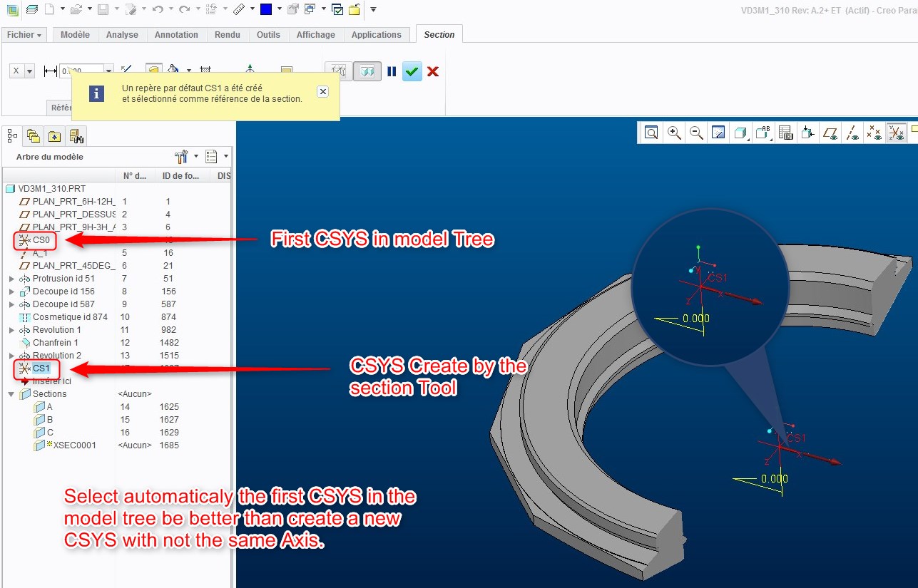
Task: Switch to the Analyse ribbon tab
Action: (122, 35)
